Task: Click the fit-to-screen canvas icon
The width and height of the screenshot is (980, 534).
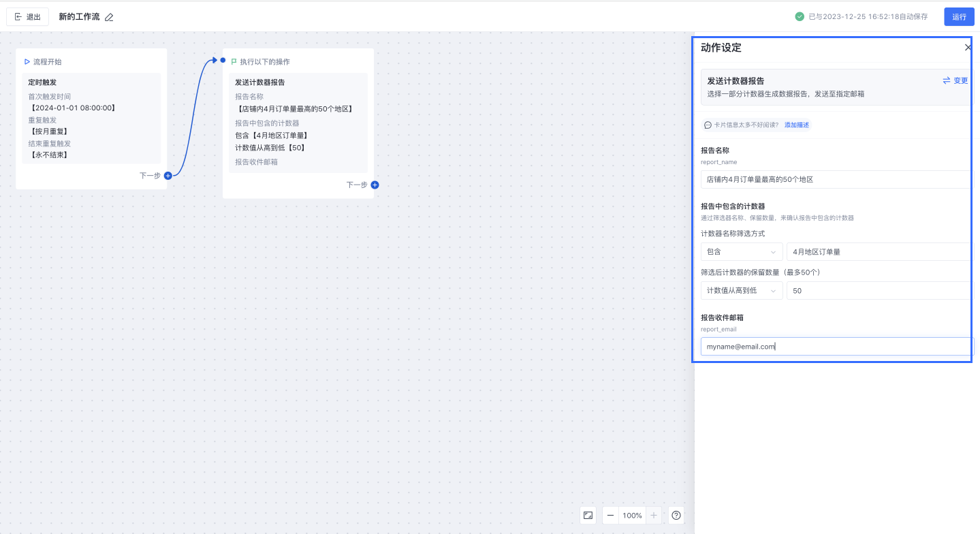Action: point(588,516)
